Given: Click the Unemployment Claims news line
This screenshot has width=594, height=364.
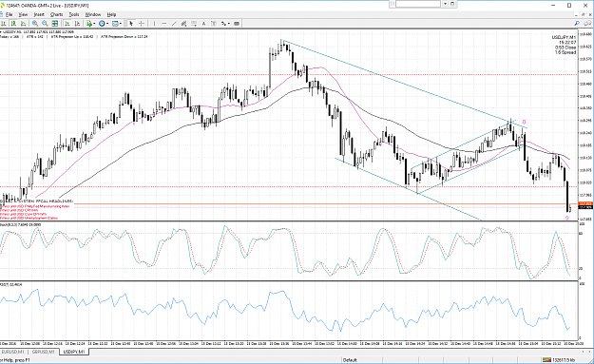Looking at the screenshot, I should [x=29, y=219].
